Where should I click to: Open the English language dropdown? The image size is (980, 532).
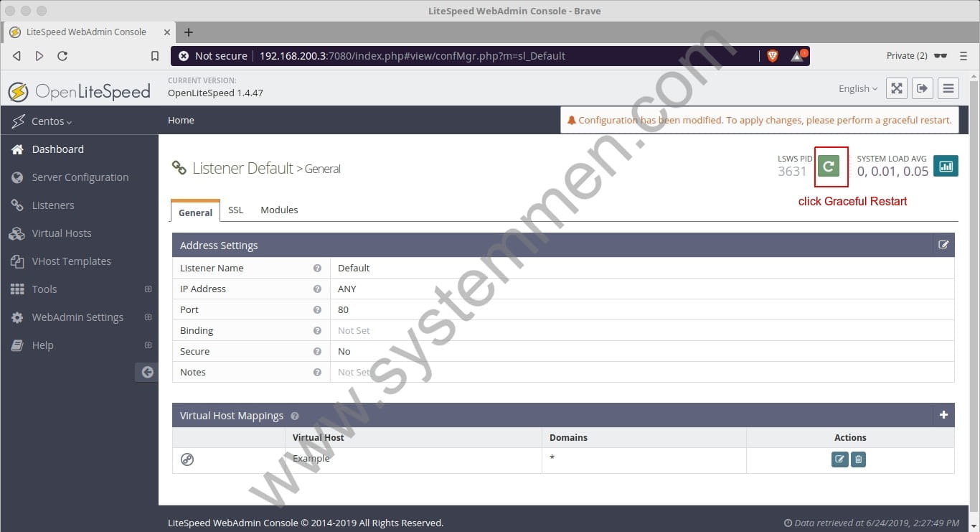(858, 88)
